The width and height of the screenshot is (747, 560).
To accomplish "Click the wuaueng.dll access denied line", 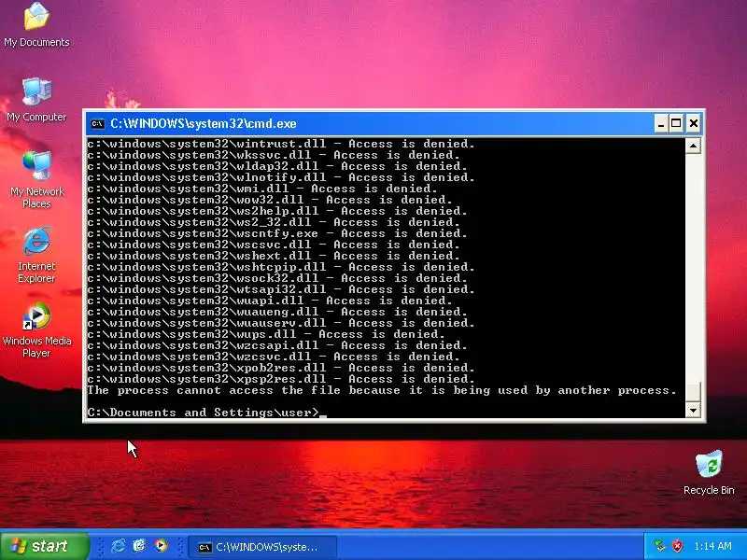I will click(x=277, y=312).
